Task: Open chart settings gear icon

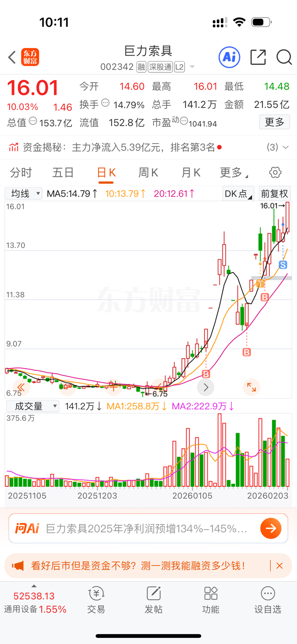Action: tap(275, 173)
